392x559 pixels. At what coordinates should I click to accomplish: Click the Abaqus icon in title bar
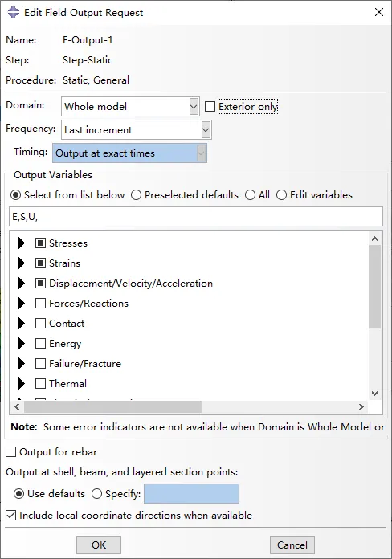tap(14, 13)
